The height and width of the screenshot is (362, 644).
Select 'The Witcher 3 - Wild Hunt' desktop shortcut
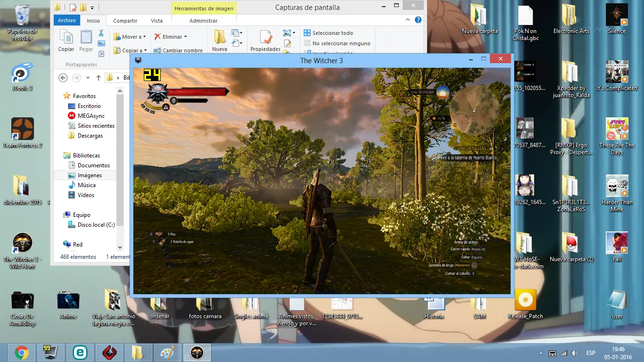pos(22,251)
